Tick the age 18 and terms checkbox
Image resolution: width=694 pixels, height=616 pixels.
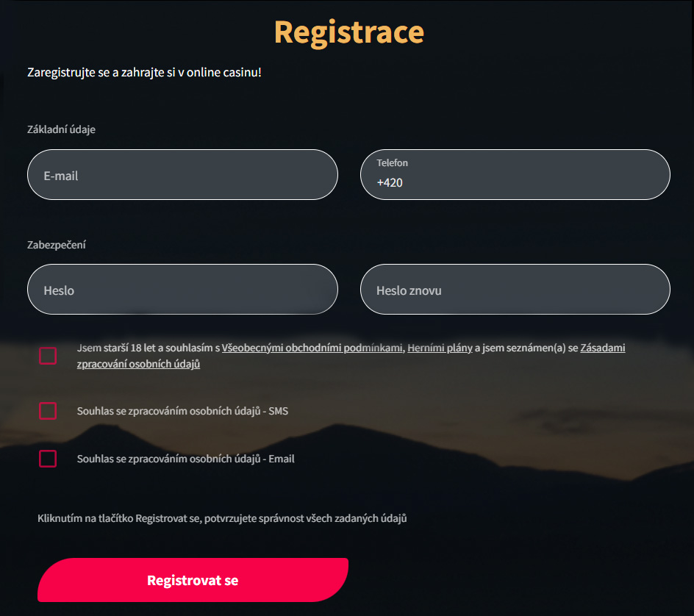[48, 356]
